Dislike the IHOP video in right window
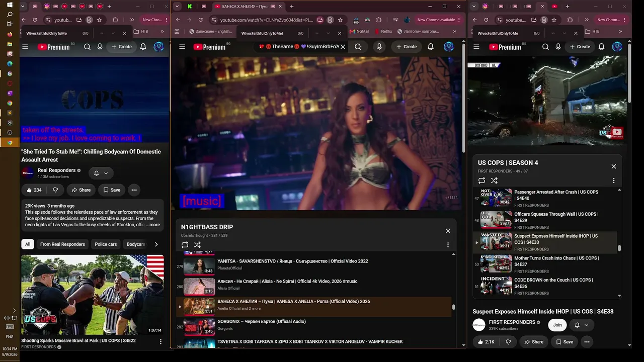This screenshot has height=362, width=644. pos(508,342)
